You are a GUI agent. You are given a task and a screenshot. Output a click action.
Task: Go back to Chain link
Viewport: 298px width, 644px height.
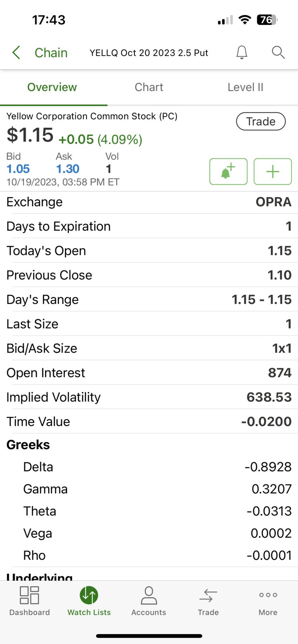[x=51, y=53]
